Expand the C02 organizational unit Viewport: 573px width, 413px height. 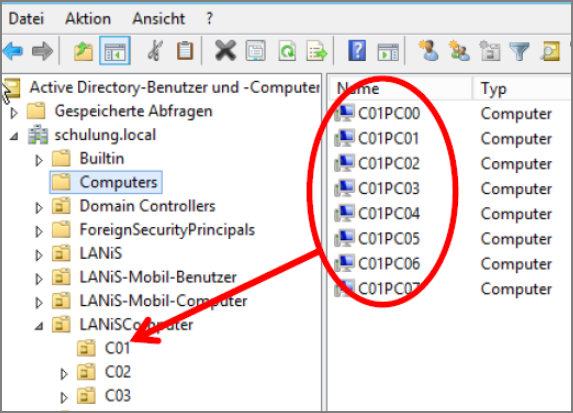[x=64, y=374]
